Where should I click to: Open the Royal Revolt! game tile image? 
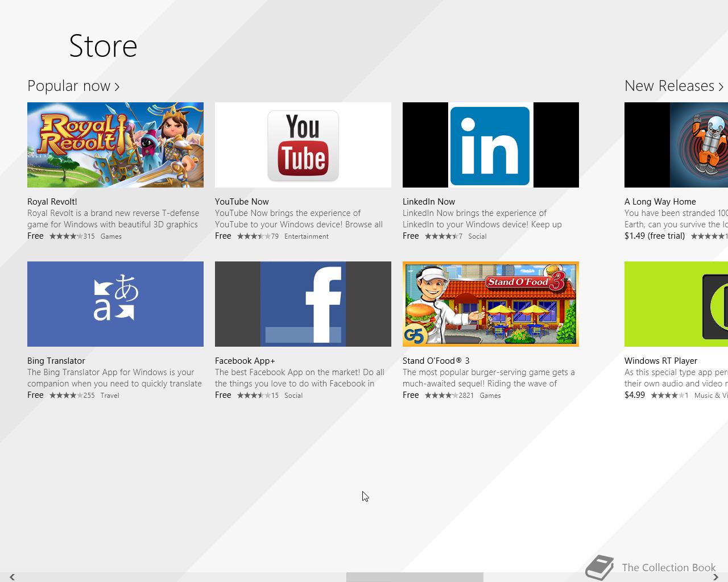click(x=115, y=145)
